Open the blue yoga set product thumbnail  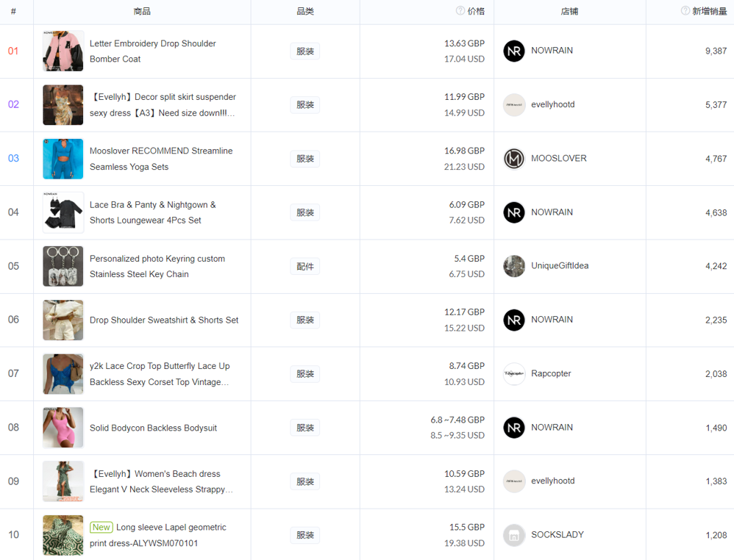coord(63,158)
